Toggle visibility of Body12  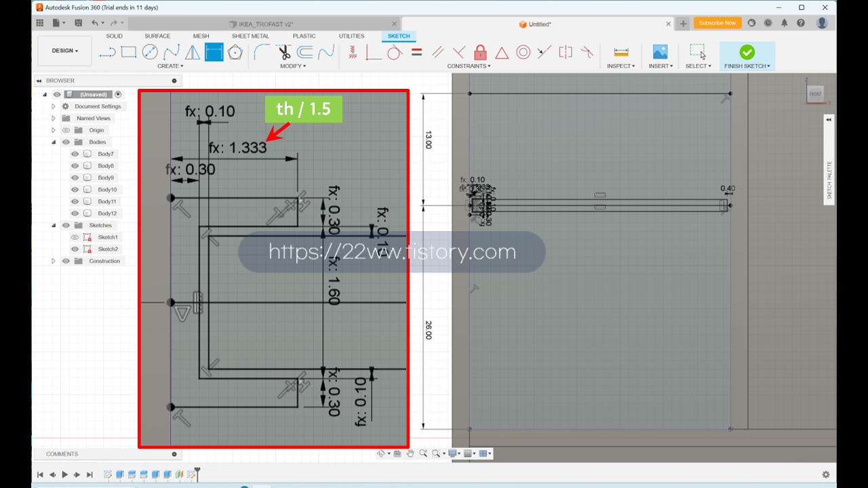coord(75,213)
